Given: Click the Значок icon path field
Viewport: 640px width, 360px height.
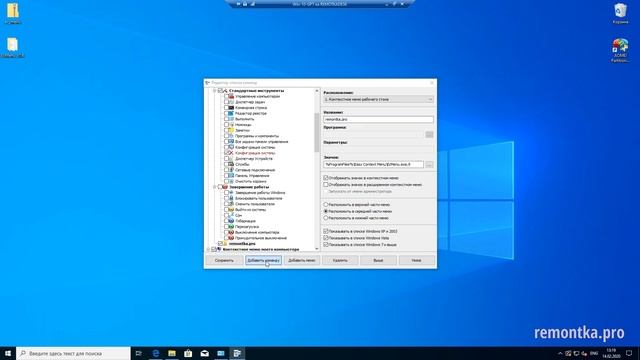Looking at the screenshot, I should [373, 164].
